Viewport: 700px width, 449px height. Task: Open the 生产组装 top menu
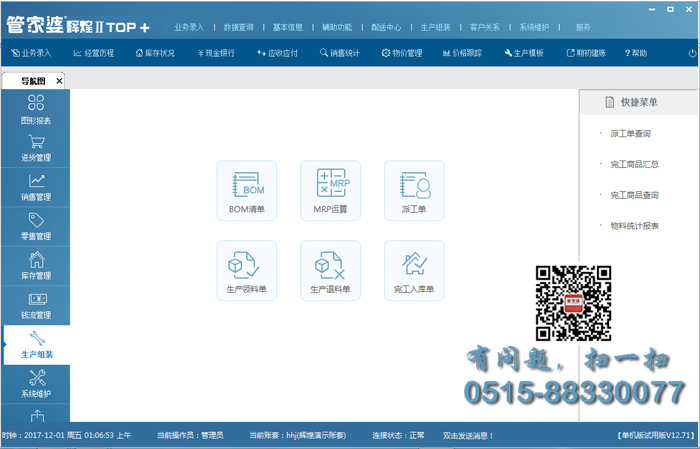point(435,27)
